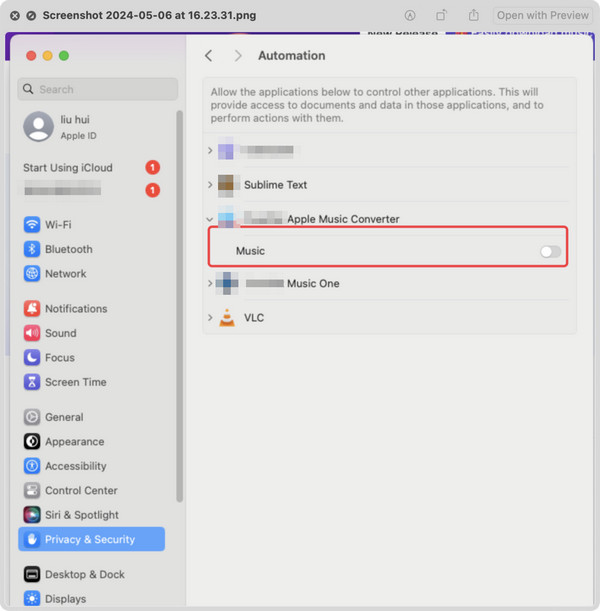Click the Quick Look share icon

(473, 16)
